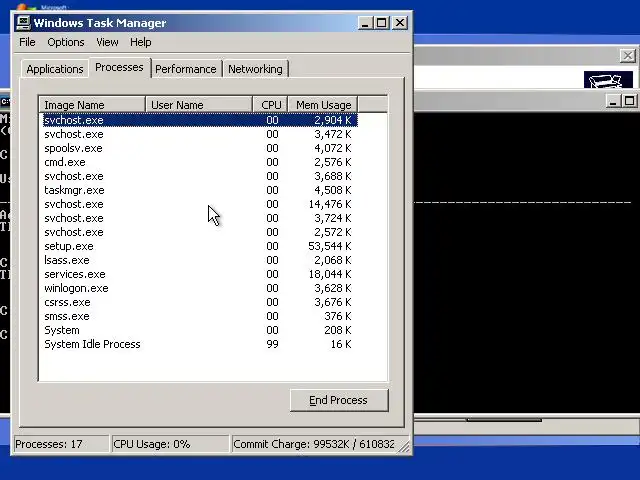Screen dimensions: 640x480
Task: Select the svchost.exe row using 14,476 K
Action: 200,204
